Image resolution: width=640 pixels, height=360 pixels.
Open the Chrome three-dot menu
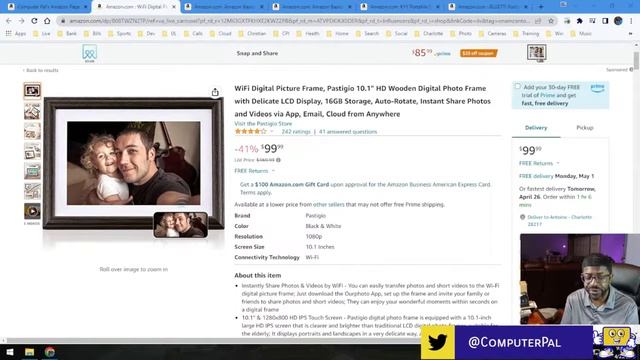(x=631, y=21)
